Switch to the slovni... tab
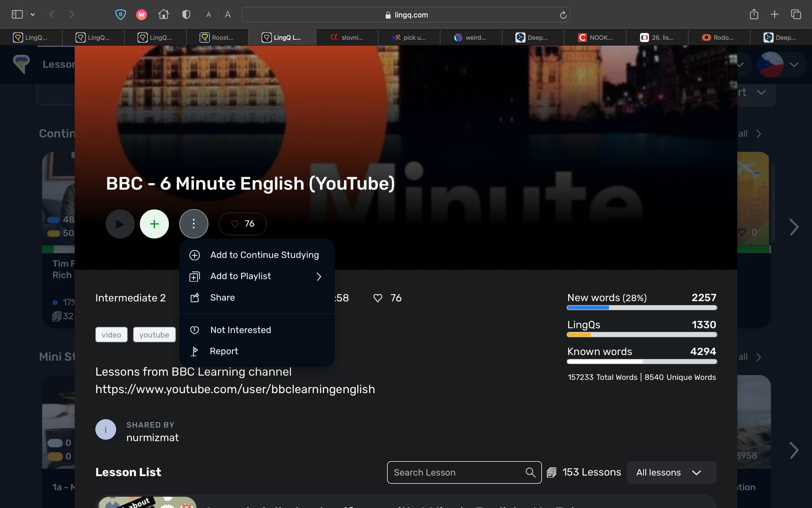 (x=347, y=37)
